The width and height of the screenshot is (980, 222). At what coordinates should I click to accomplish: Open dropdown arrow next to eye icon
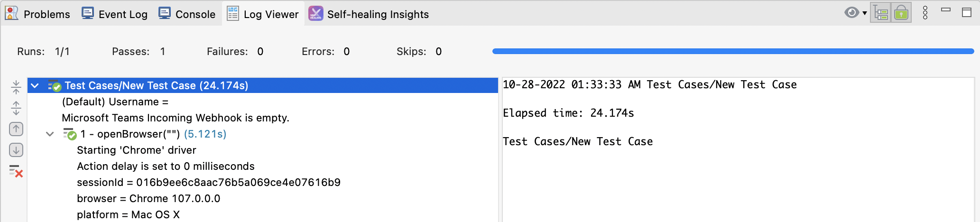point(865,13)
